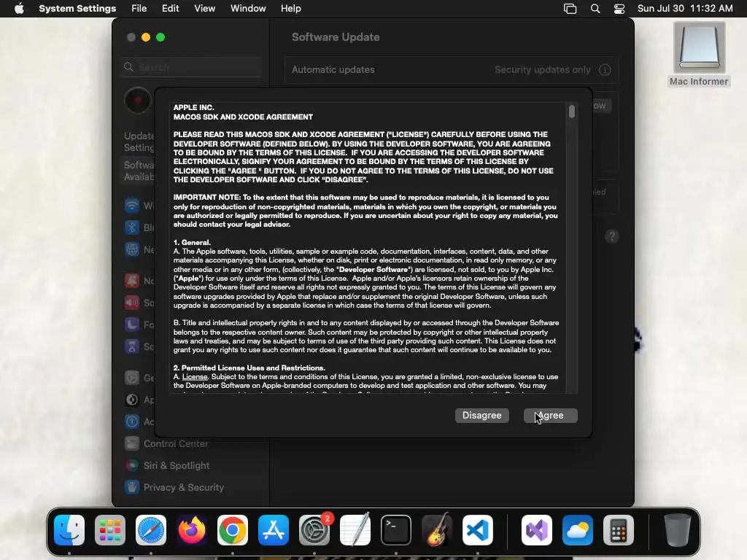Open the Help menu

pos(290,9)
